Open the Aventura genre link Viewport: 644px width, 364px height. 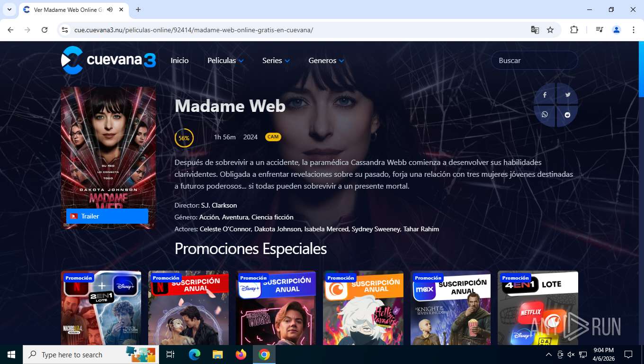[x=235, y=217]
